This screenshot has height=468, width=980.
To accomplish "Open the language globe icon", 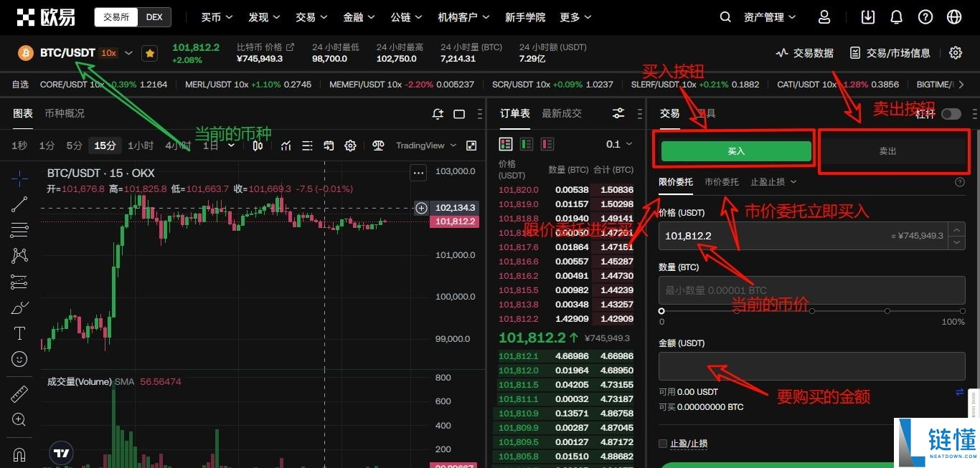I will [954, 16].
